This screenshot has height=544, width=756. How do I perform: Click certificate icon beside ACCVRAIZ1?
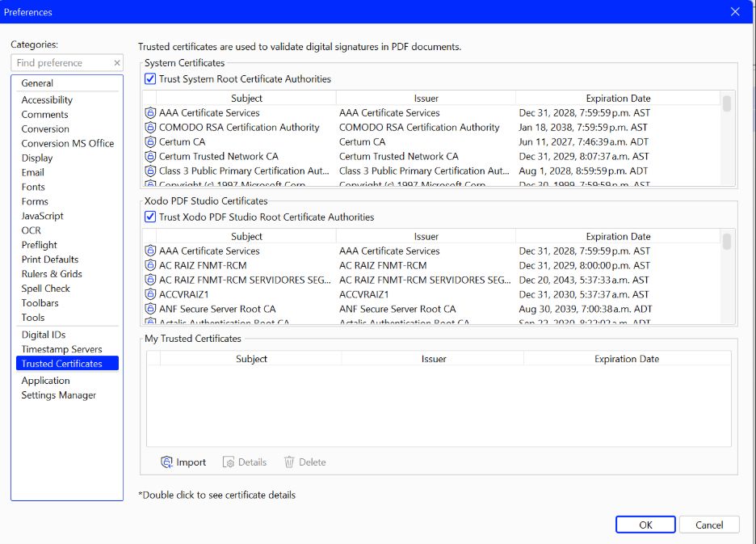150,294
